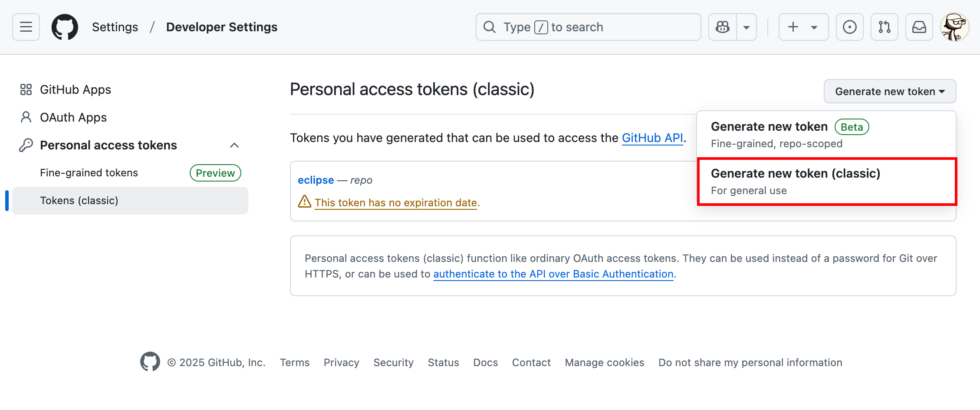Viewport: 980px width, 410px height.
Task: Focus the 'Type / to search' field
Action: 588,27
